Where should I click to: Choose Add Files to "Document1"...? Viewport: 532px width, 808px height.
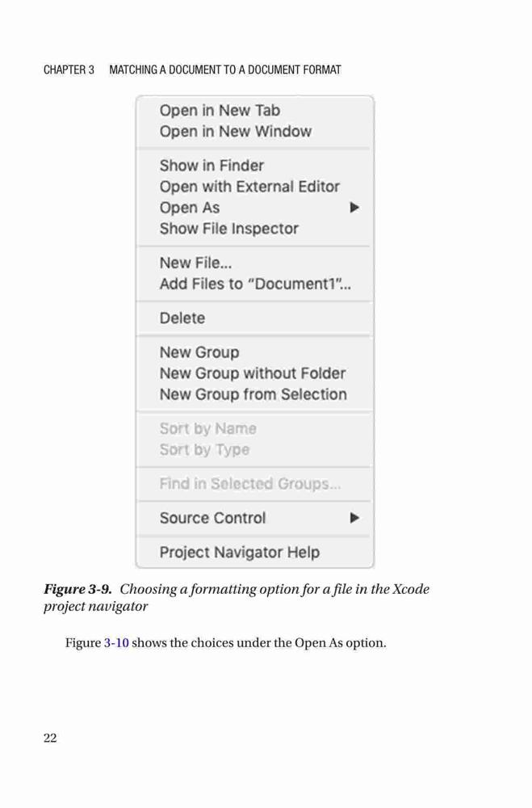[254, 284]
